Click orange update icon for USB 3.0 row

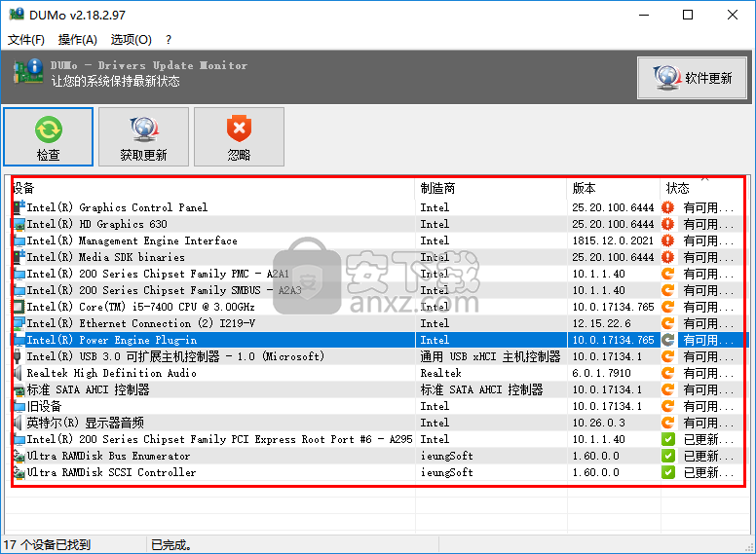(x=667, y=356)
